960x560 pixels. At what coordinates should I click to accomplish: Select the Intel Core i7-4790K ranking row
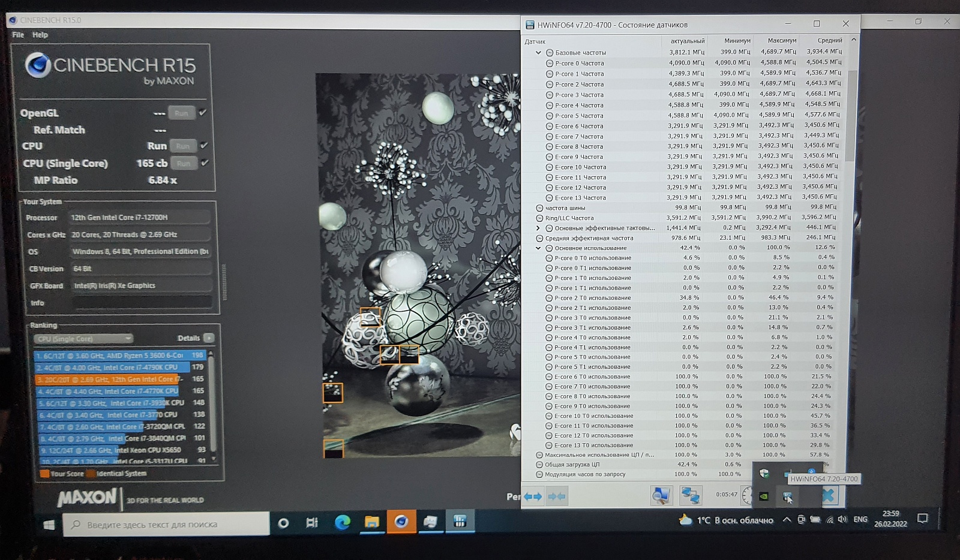point(120,367)
